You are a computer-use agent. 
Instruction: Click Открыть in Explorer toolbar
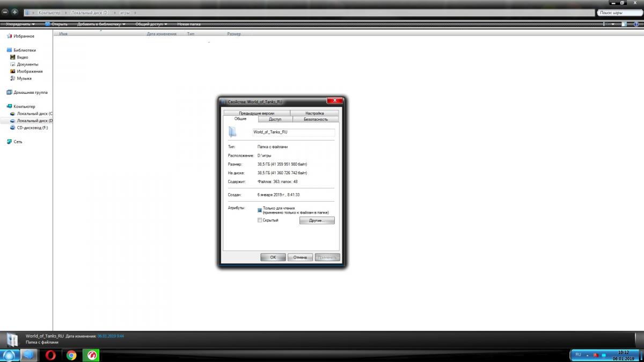[x=56, y=24]
